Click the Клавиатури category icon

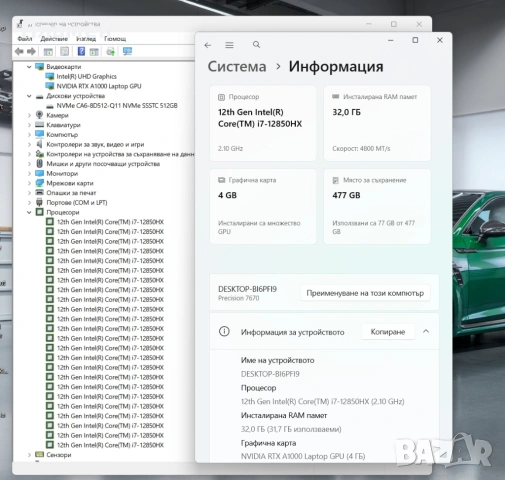point(40,125)
